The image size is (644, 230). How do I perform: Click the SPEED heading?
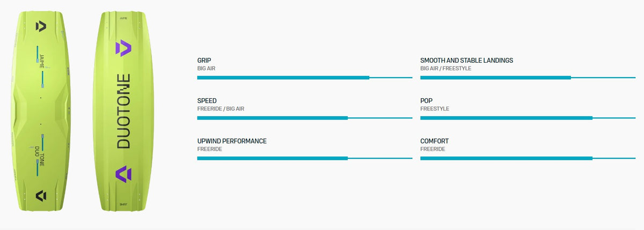tap(207, 101)
